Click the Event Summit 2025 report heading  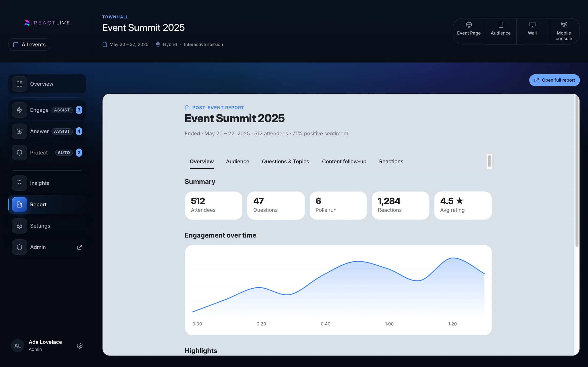234,118
